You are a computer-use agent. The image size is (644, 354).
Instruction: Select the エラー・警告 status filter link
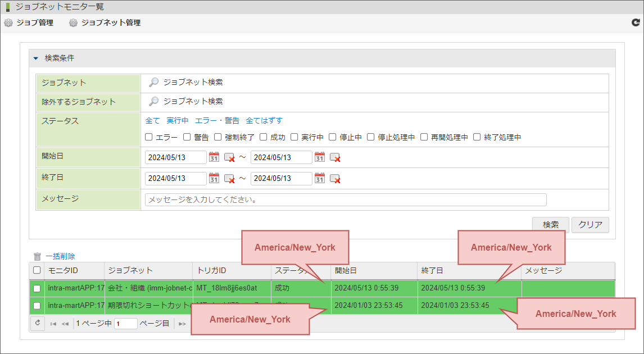click(x=217, y=121)
